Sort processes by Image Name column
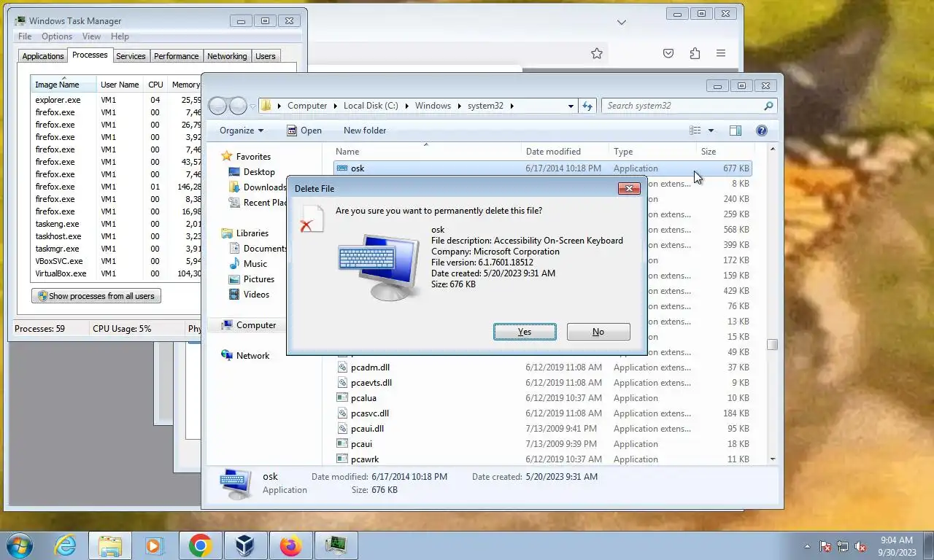Viewport: 934px width, 560px height. coord(64,85)
